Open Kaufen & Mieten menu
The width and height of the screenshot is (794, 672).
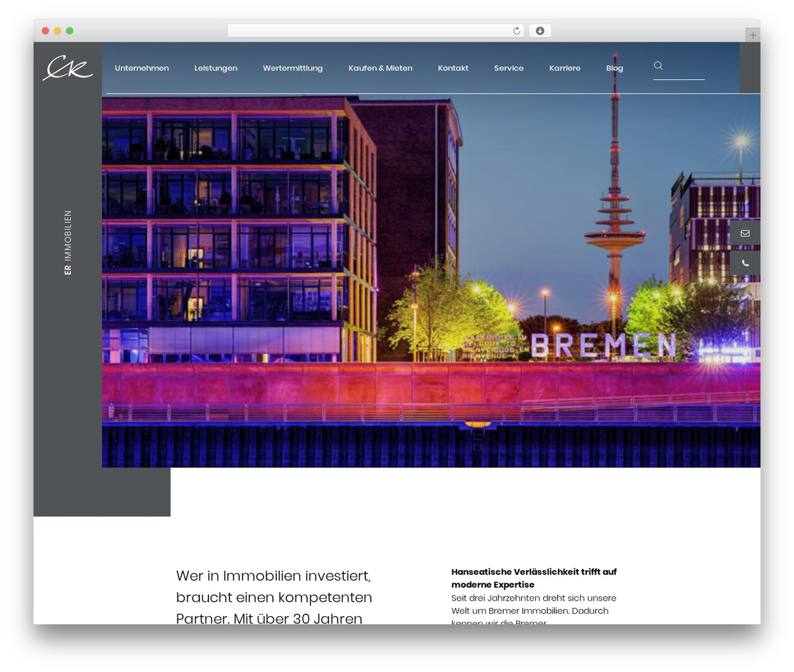tap(380, 68)
